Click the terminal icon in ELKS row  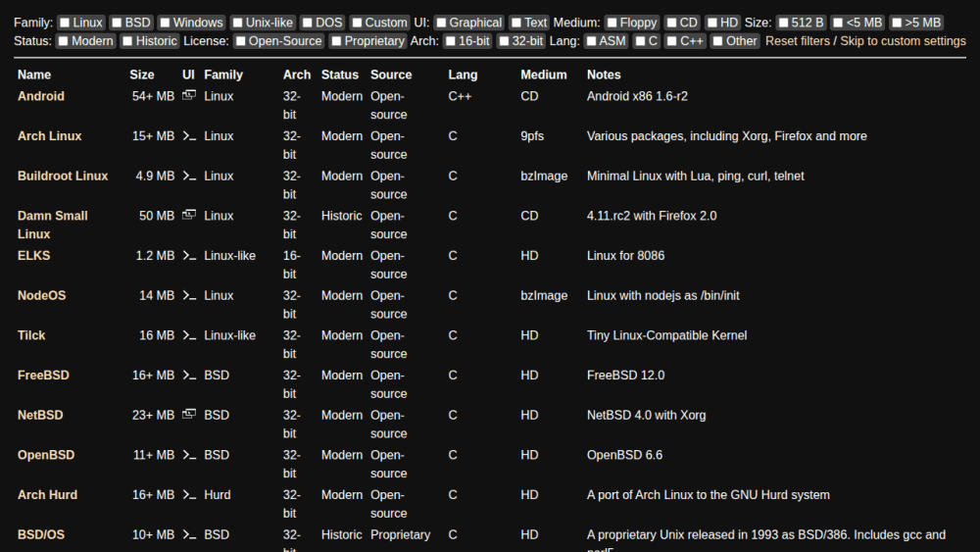pos(189,255)
